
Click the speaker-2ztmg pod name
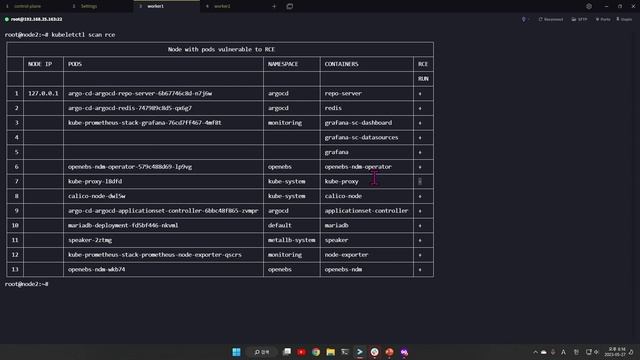pos(90,240)
